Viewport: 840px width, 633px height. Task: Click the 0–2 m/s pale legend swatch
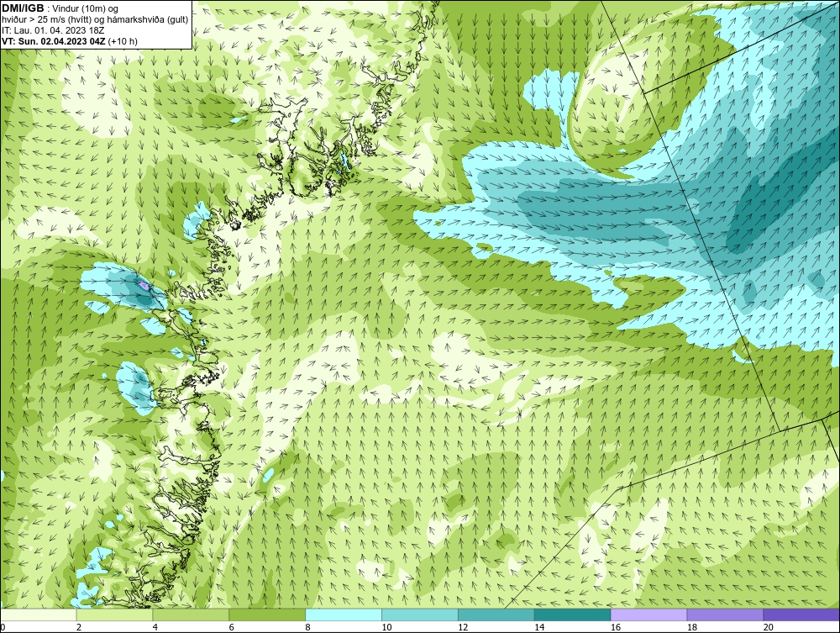tap(39, 615)
